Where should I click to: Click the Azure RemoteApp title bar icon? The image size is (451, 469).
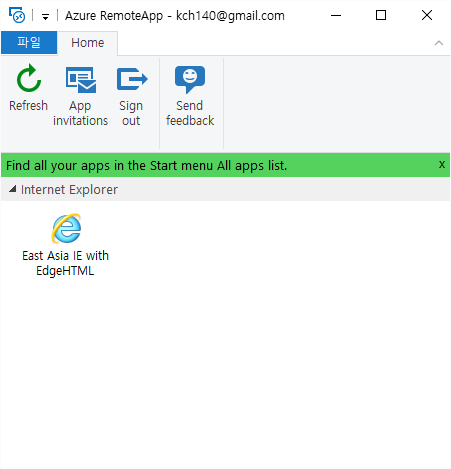tap(17, 15)
